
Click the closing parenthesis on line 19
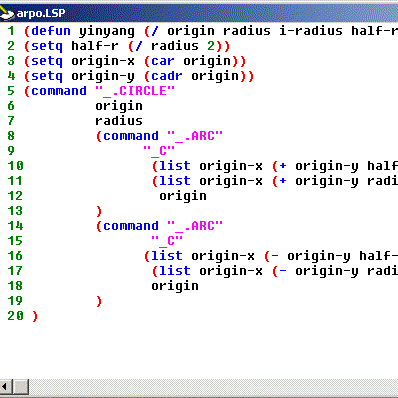(x=99, y=301)
